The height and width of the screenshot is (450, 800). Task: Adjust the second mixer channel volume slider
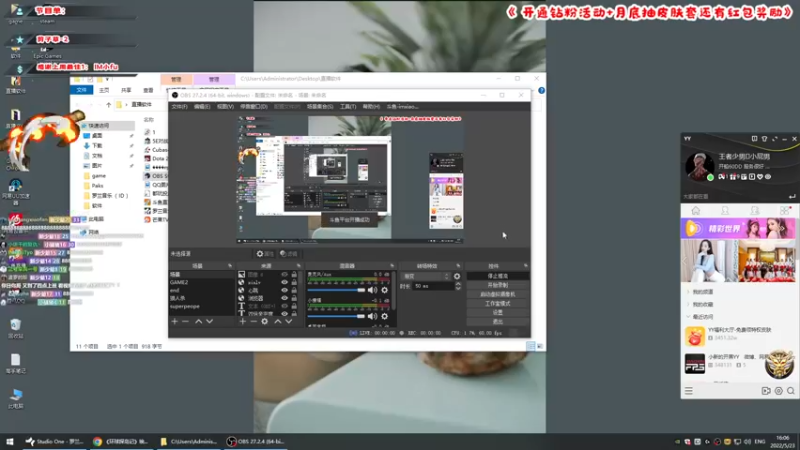(x=336, y=316)
